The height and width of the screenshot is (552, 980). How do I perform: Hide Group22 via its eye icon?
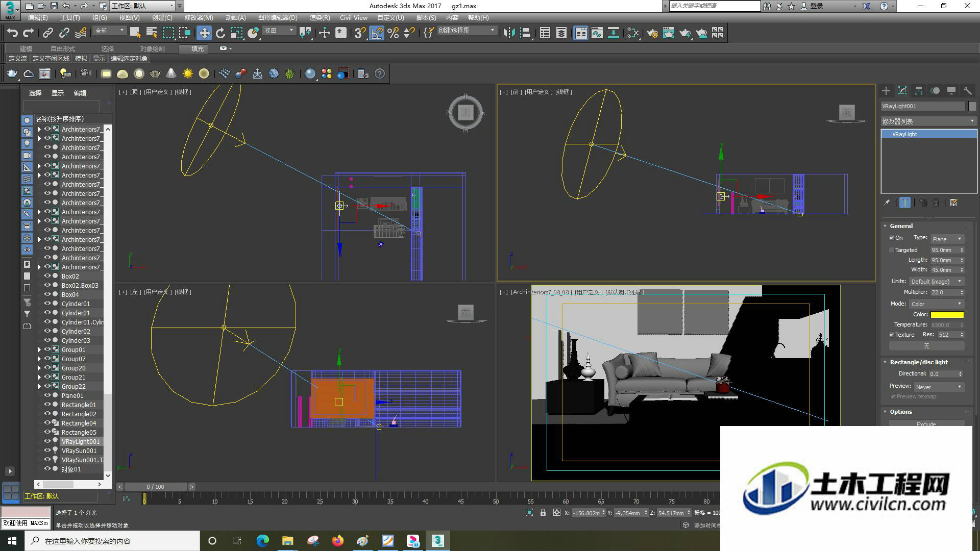click(x=47, y=387)
